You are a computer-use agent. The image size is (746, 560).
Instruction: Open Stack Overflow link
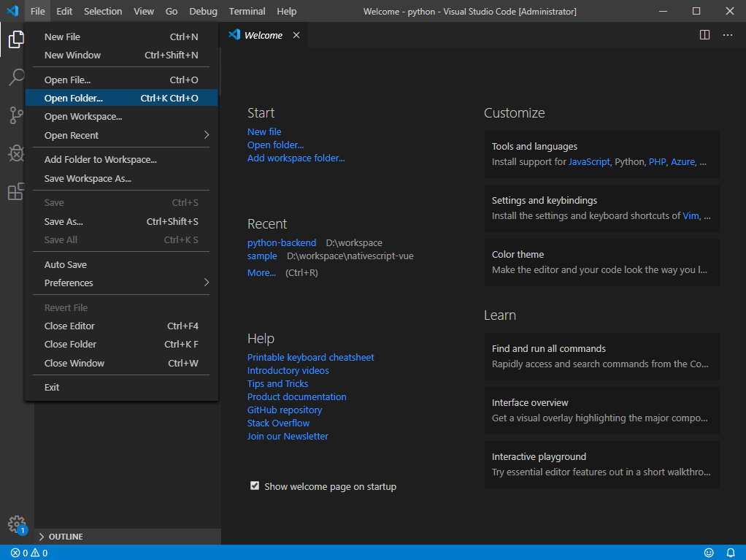[278, 423]
